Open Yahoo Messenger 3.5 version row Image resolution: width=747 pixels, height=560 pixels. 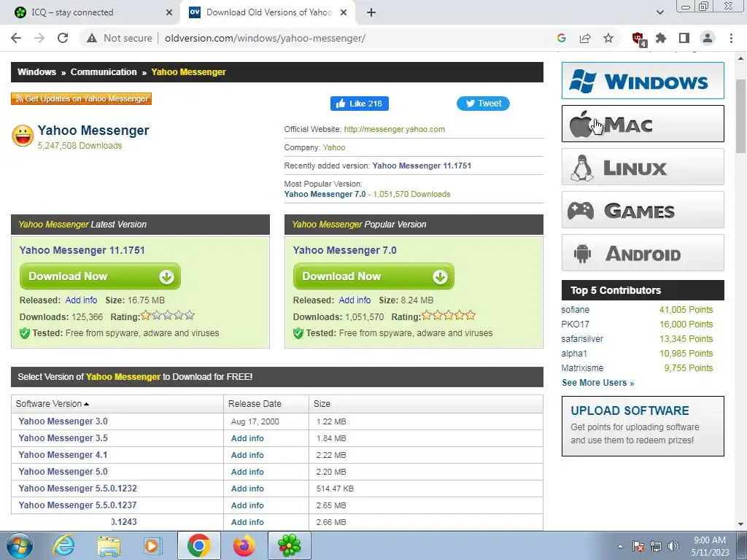(63, 437)
